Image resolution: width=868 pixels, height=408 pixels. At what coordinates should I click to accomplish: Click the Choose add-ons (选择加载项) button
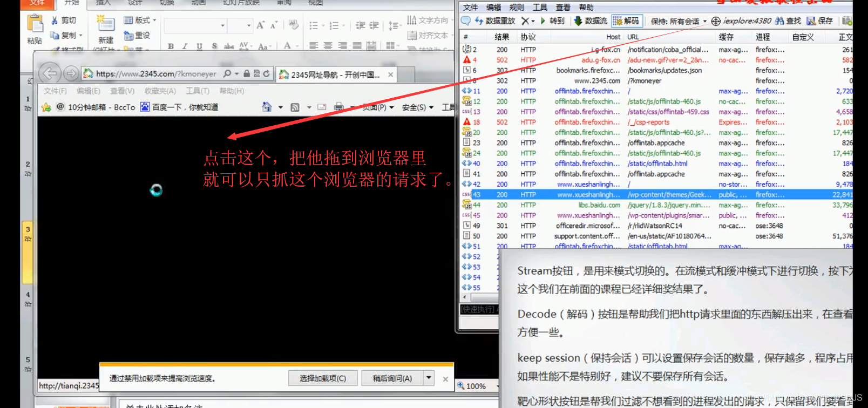coord(323,378)
